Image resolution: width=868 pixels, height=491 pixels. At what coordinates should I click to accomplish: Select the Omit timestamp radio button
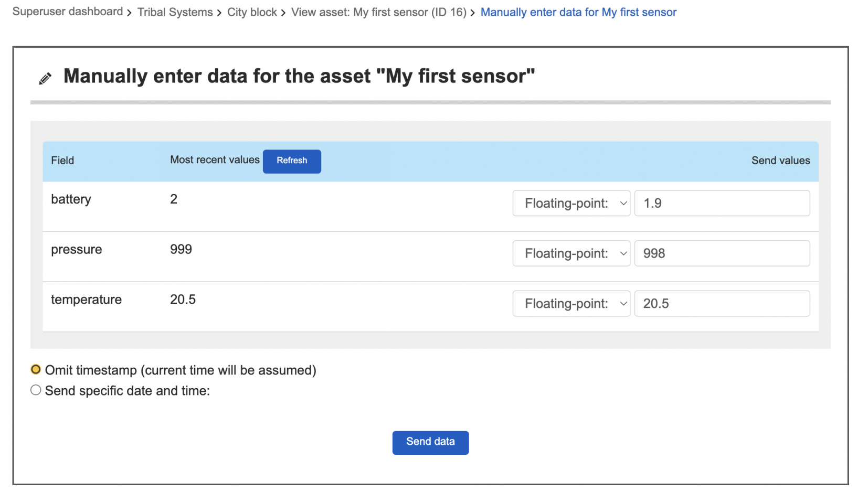(35, 369)
